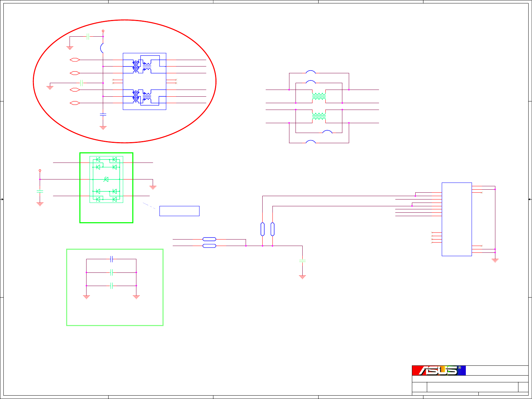Click the bottommost blue jumper arc below the chokes
This screenshot has width=532, height=399.
click(x=311, y=141)
